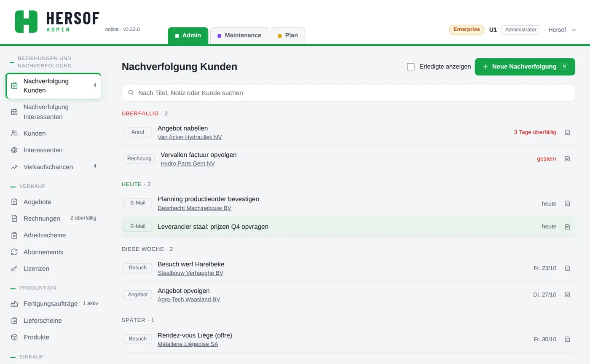
Task: Click the Interessenten target icon
Action: click(14, 150)
